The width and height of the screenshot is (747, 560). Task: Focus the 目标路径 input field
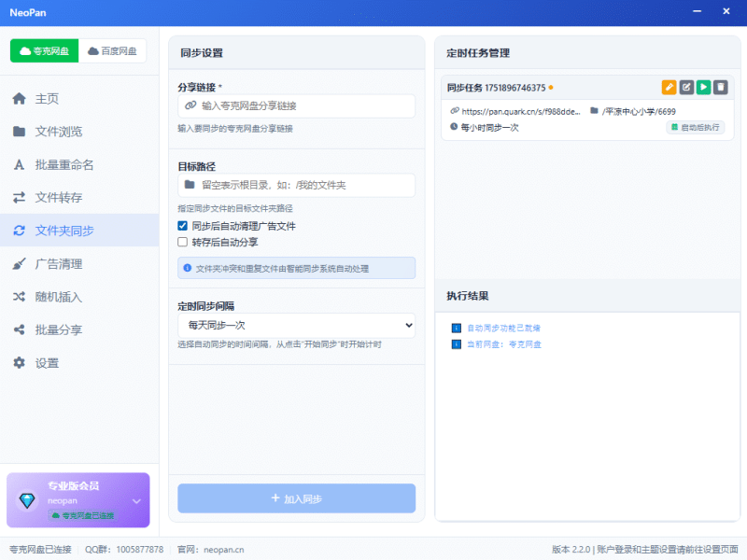tap(303, 186)
